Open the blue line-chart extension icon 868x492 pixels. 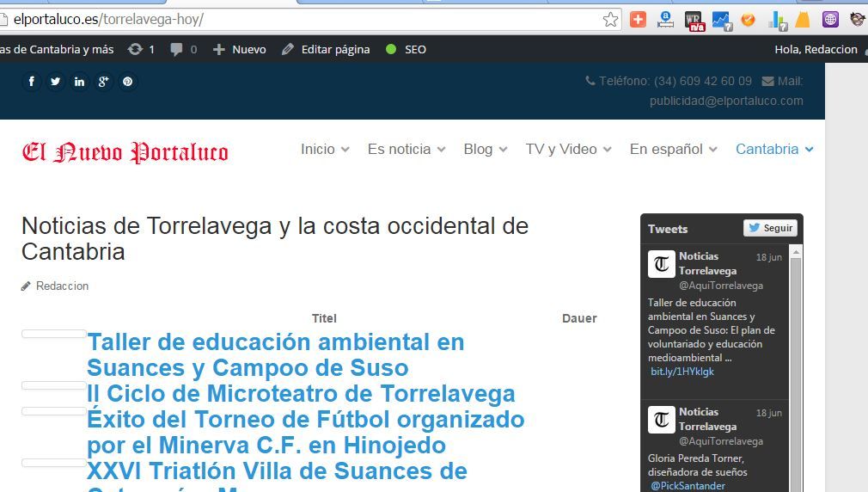[722, 21]
